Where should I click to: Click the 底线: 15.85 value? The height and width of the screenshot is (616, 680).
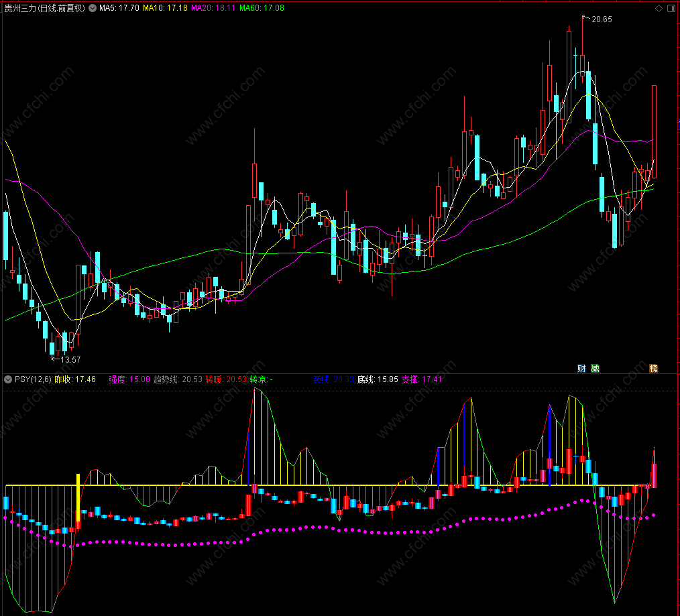coord(378,379)
